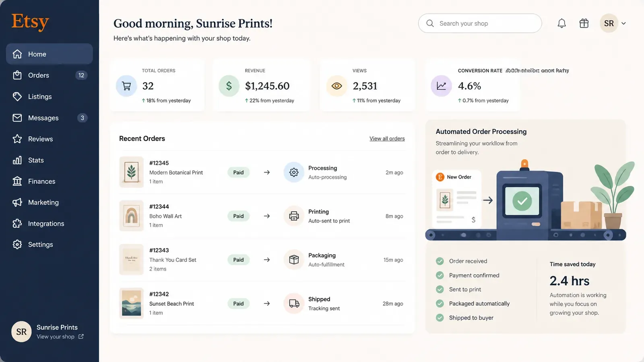The image size is (644, 362).
Task: Click Paid badge for order #12345
Action: tap(238, 172)
